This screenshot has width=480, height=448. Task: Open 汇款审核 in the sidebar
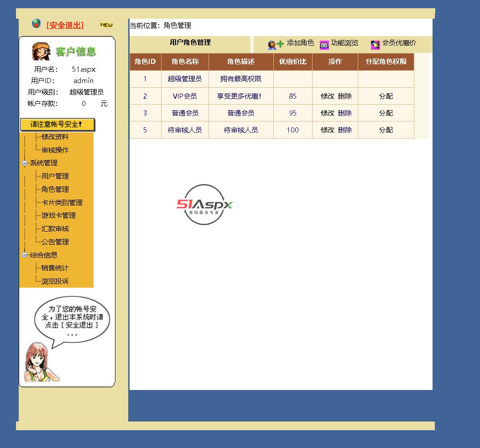click(55, 229)
